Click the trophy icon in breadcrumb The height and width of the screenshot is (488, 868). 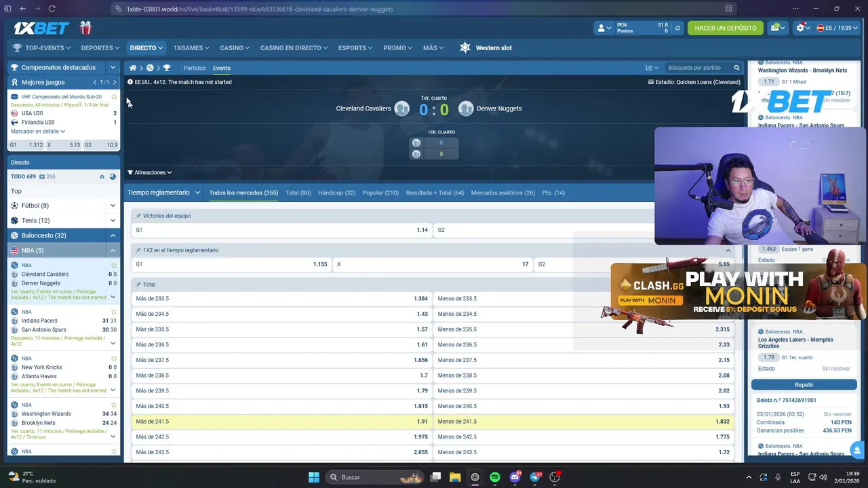tap(167, 68)
